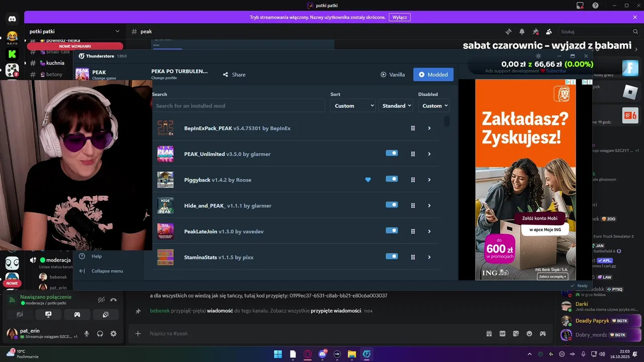Click the Piggyback blue heart icon

[x=368, y=179]
